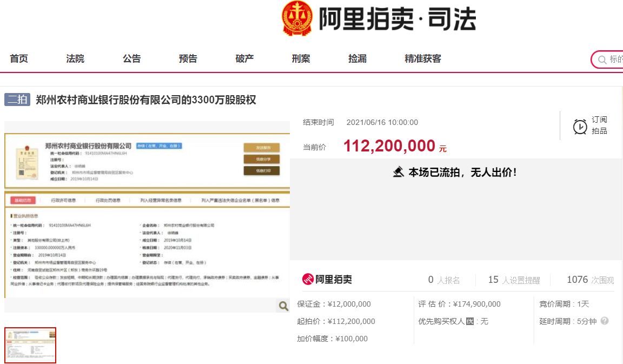The width and height of the screenshot is (623, 364).
Task: Open the 法院 navigation menu
Action: coord(75,59)
